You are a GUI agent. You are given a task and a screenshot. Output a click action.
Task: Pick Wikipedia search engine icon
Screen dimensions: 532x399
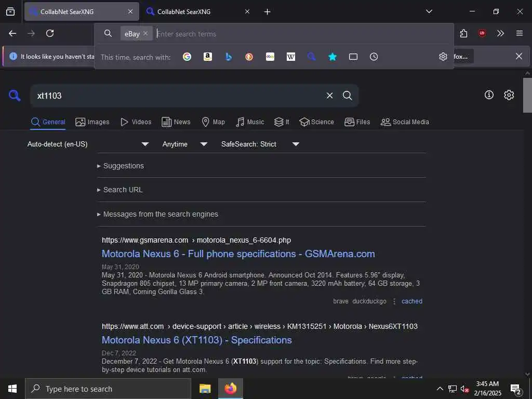click(x=291, y=57)
